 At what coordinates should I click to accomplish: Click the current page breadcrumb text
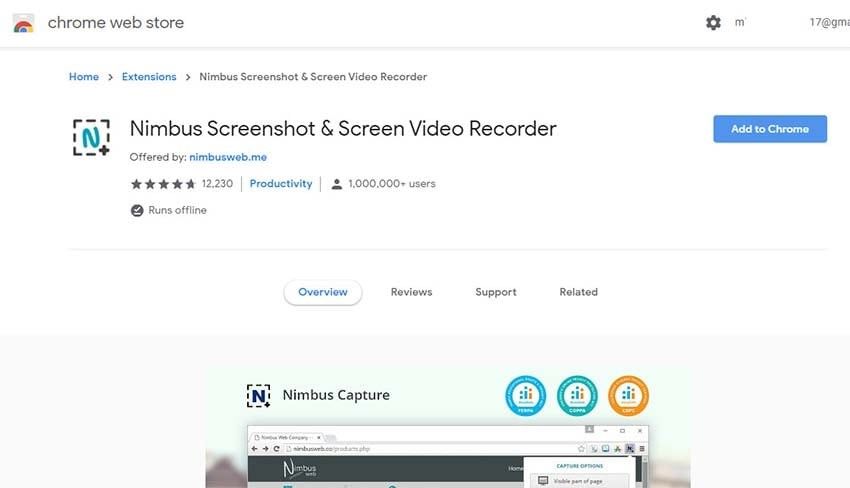(313, 76)
